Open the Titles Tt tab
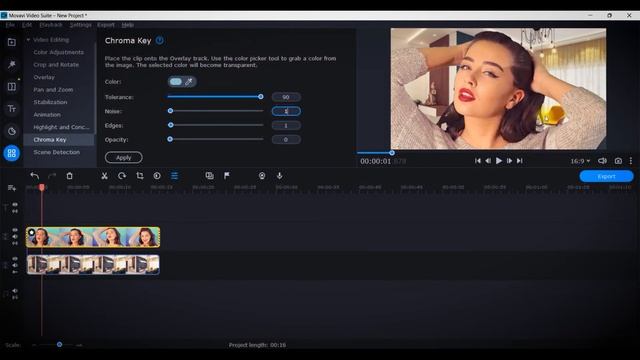640x360 pixels. (11, 109)
